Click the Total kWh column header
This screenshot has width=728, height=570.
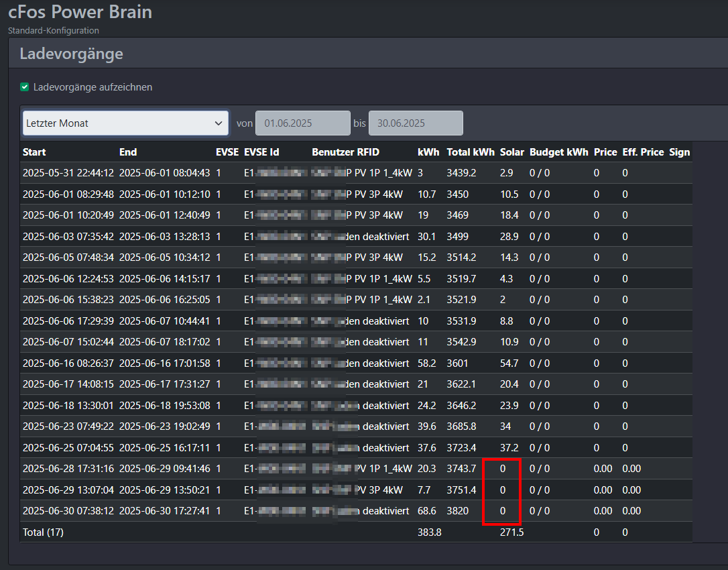pos(471,152)
